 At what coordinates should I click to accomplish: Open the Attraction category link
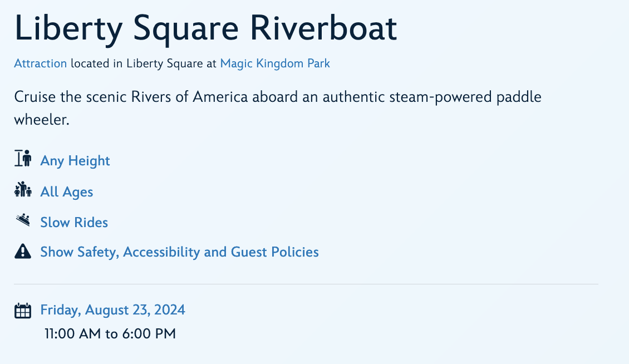coord(41,63)
